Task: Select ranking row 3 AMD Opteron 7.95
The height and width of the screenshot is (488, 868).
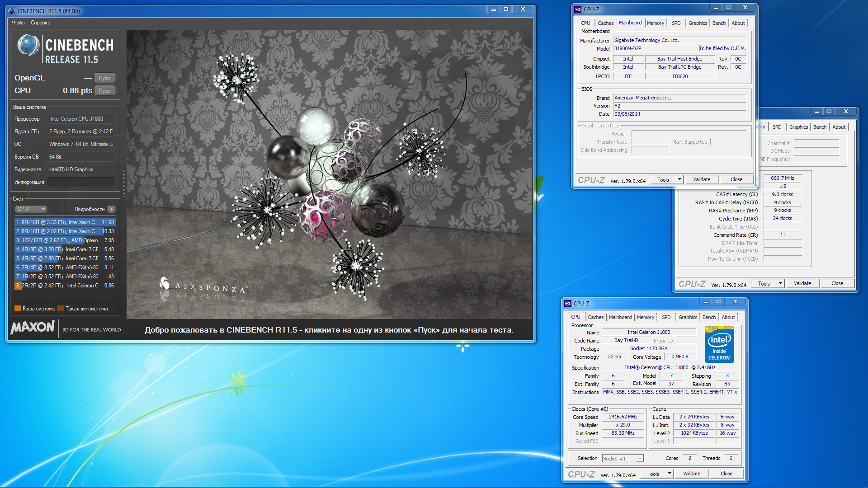Action: [x=65, y=240]
